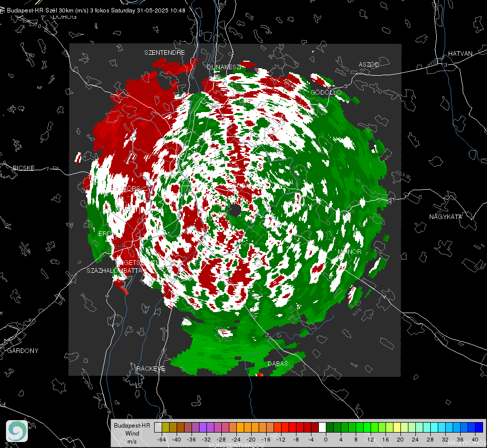The width and height of the screenshot is (487, 448).
Task: Click the swirl logo icon at bottom left
Action: pyautogui.click(x=17, y=431)
